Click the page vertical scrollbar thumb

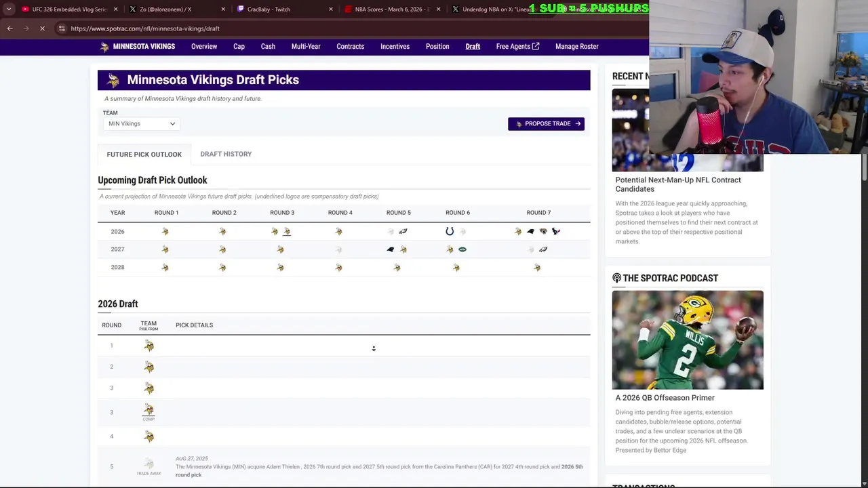pyautogui.click(x=865, y=167)
